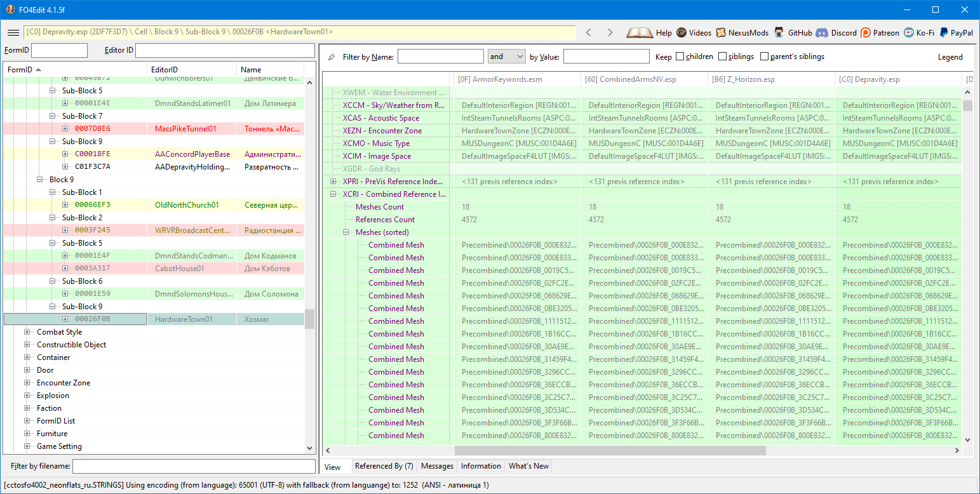
Task: Enable the Keep children checkbox
Action: [x=680, y=57]
